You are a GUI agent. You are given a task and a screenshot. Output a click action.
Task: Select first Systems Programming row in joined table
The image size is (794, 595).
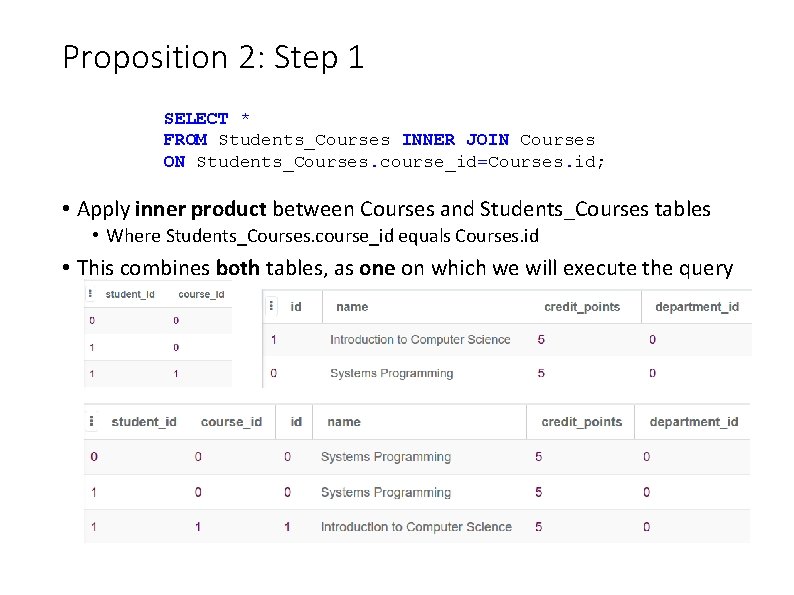386,457
